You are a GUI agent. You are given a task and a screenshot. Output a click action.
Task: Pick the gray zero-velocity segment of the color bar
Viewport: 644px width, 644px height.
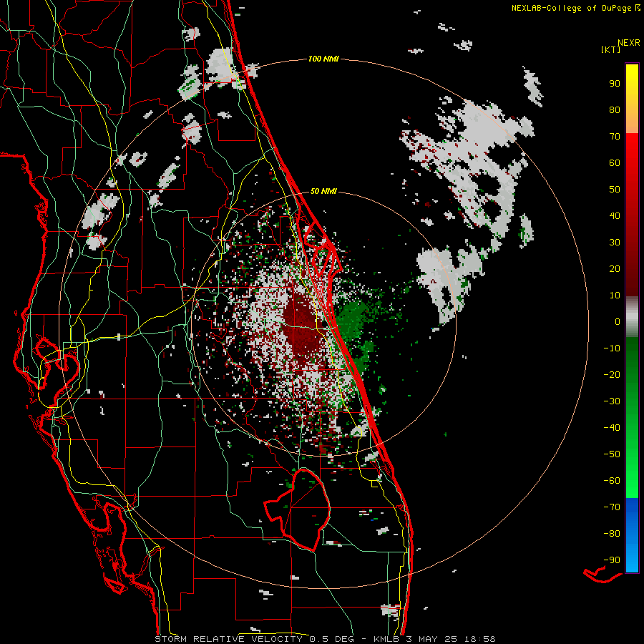(x=632, y=317)
